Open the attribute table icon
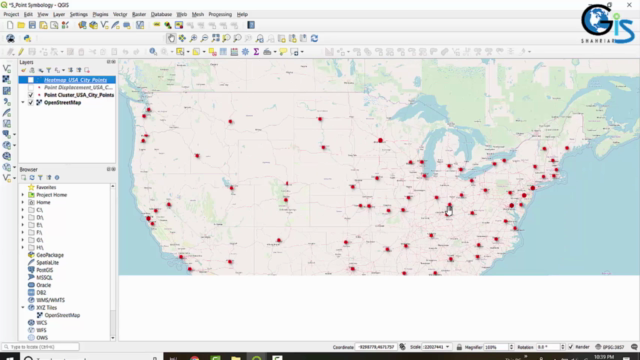The image size is (640, 360). 223,52
